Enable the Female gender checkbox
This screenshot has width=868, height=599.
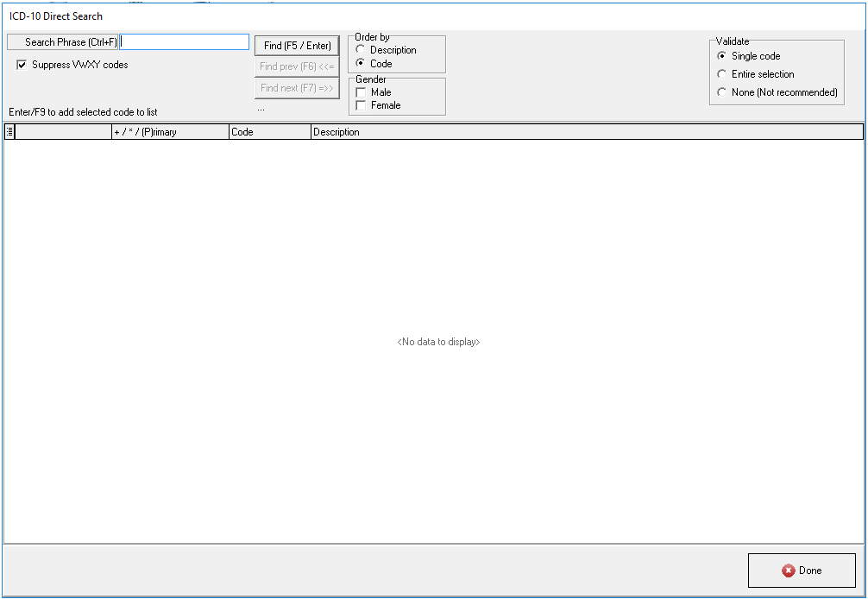tap(361, 105)
